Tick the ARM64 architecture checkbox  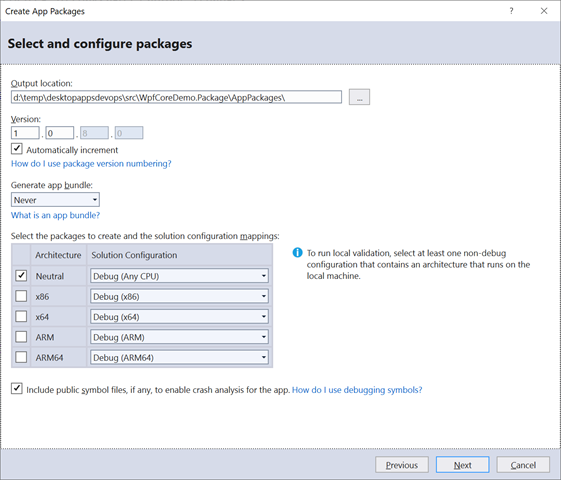(x=21, y=357)
